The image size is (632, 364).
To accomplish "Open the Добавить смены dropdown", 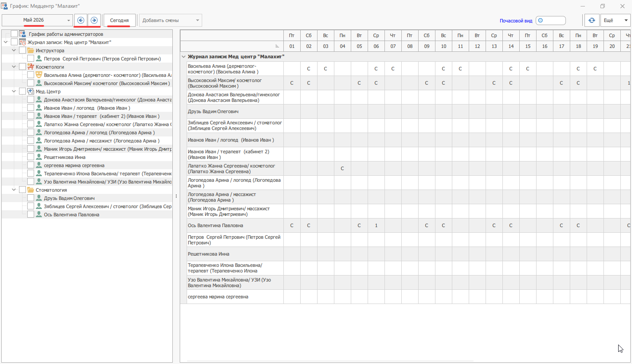I will click(171, 20).
